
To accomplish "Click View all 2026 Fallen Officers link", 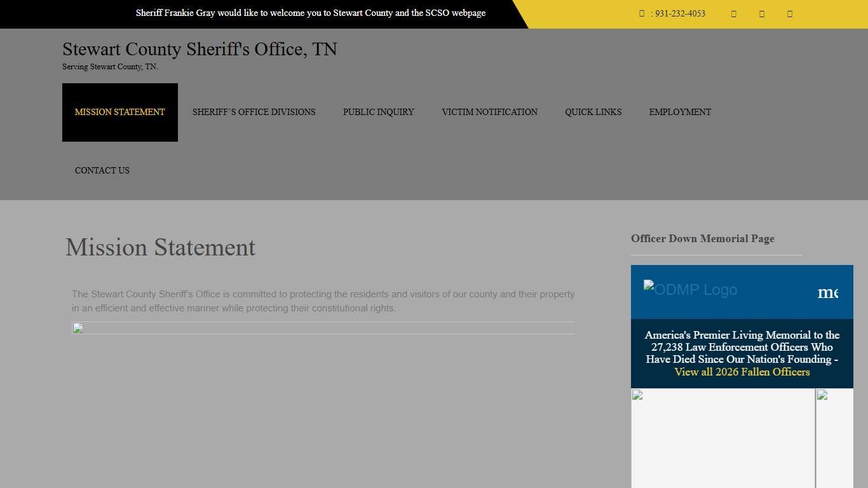I will click(742, 372).
